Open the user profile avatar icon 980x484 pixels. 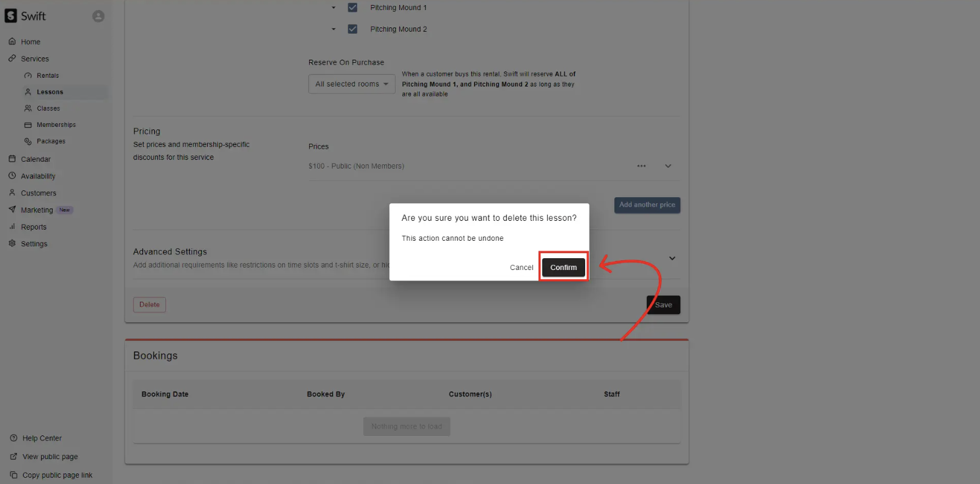pos(98,16)
